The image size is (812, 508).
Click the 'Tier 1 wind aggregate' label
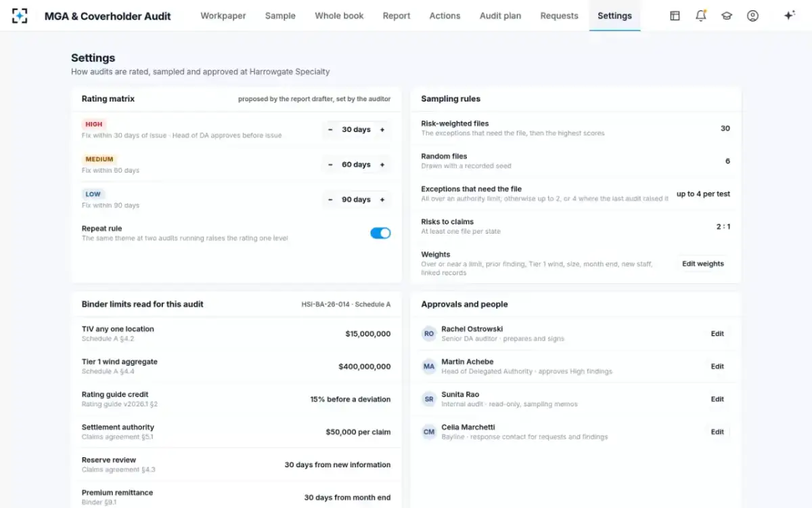(120, 362)
